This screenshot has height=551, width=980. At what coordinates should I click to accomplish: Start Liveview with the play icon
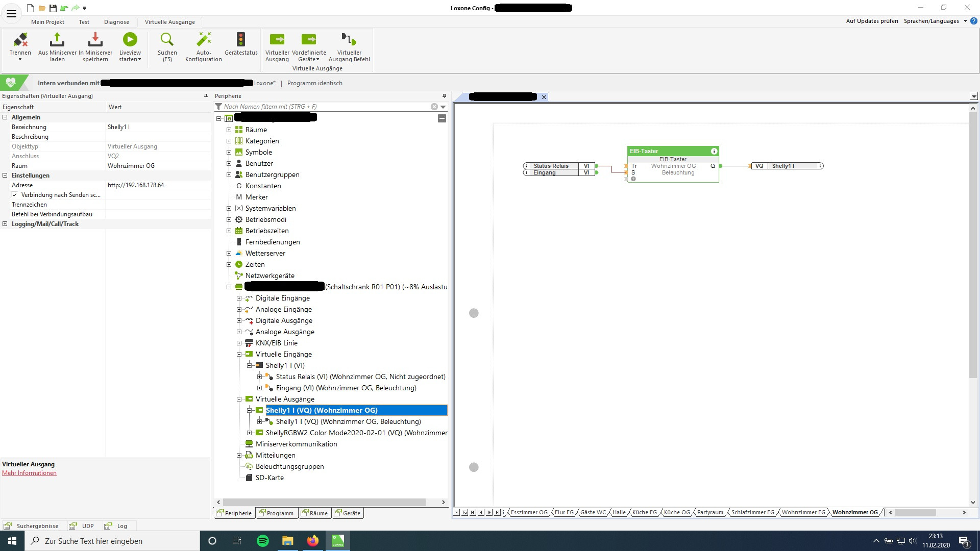click(130, 40)
